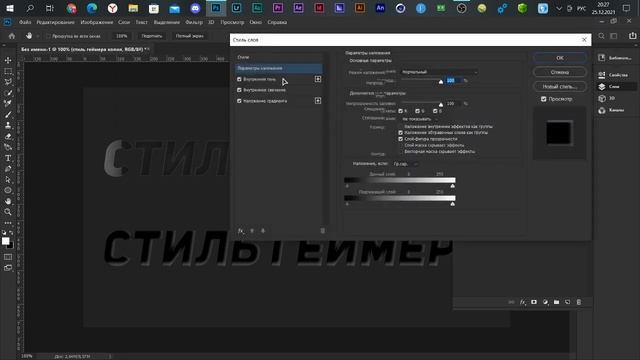Click the search icon at top right

click(601, 36)
